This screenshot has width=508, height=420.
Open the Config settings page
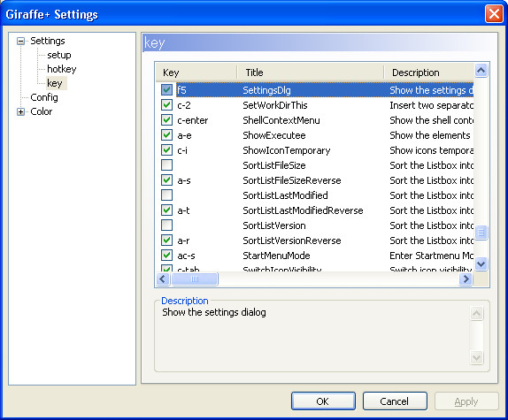tap(44, 97)
